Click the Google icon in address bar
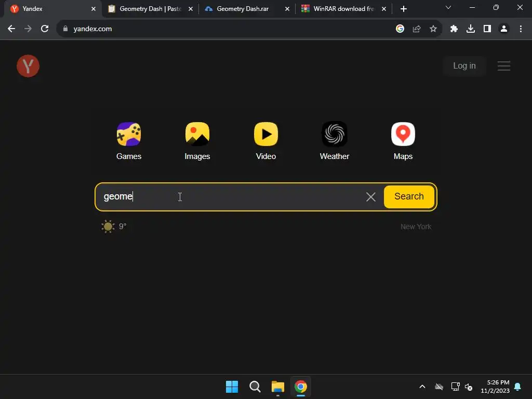Screen dimensions: 532x399 pos(400,29)
